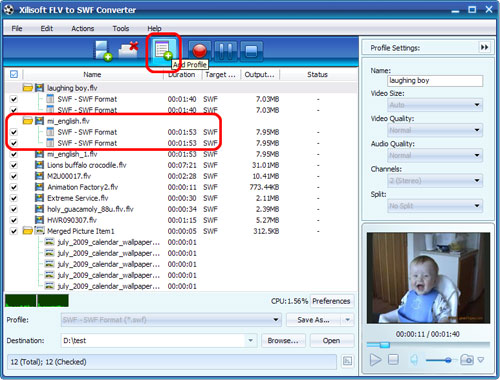The image size is (500, 380).
Task: Click the Save As... button
Action: tap(313, 320)
